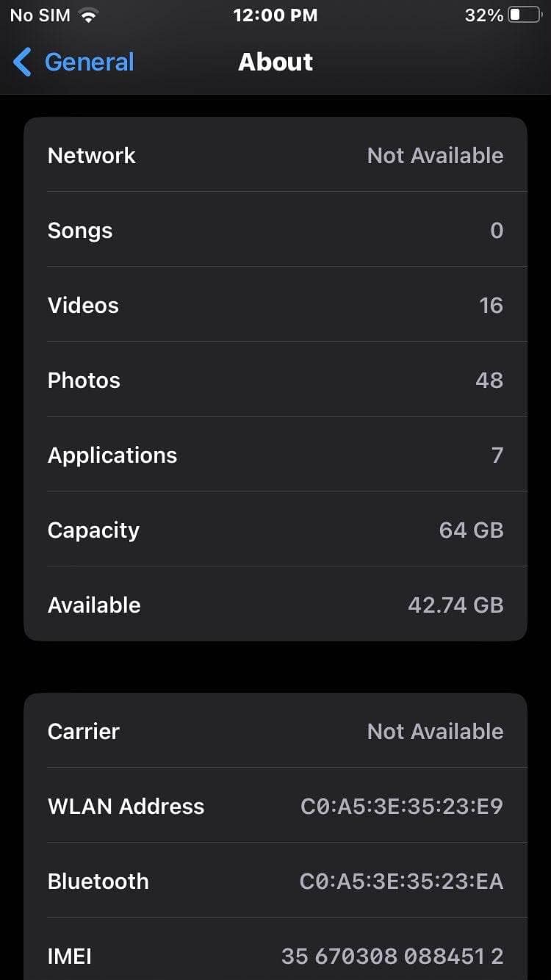Tap the No SIM status text
Image resolution: width=551 pixels, height=980 pixels.
[40, 15]
